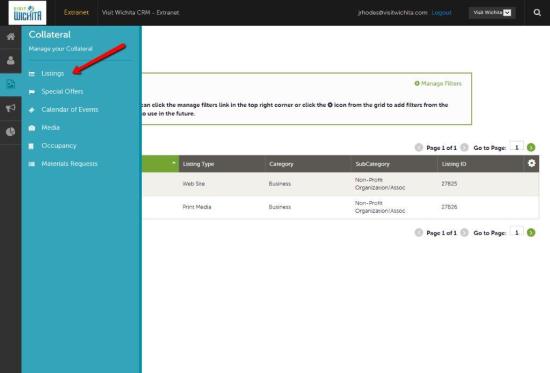
Task: Click the Manage Filters link
Action: [438, 84]
